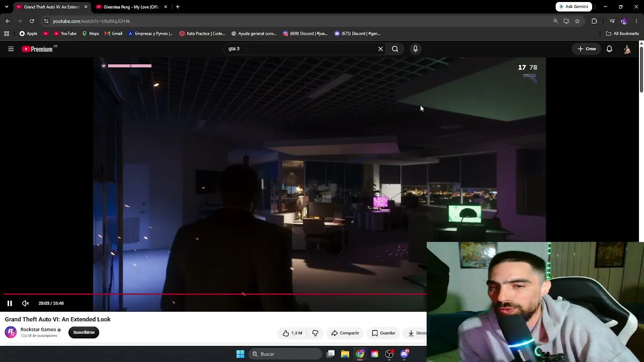644x362 pixels.
Task: Open the zoom magnifier in address bar
Action: point(555,21)
